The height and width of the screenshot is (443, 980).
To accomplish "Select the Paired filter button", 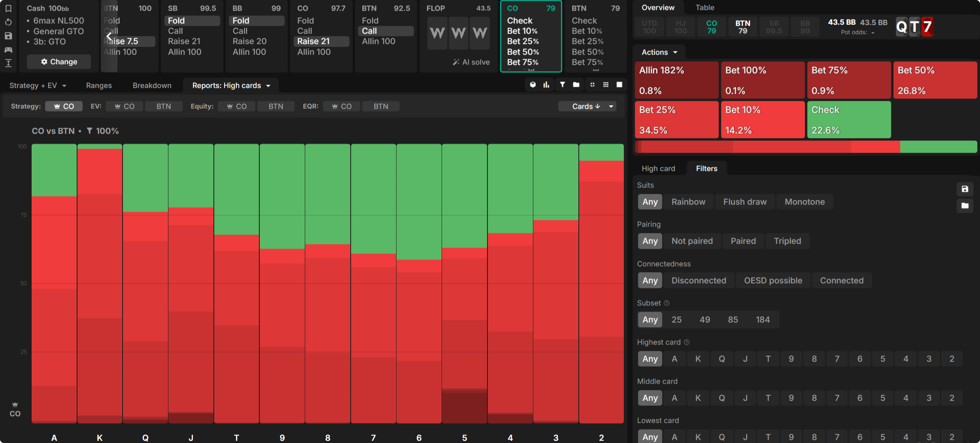I will click(743, 241).
